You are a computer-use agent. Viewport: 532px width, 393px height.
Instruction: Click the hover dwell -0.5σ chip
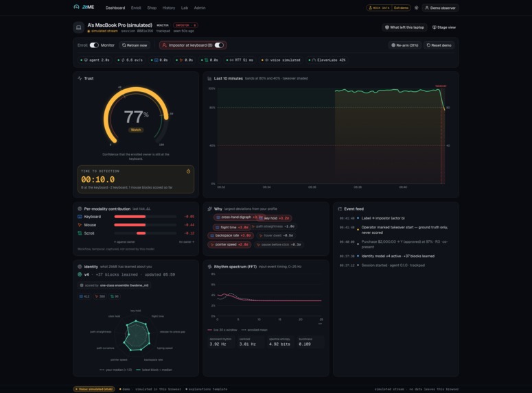coord(276,235)
